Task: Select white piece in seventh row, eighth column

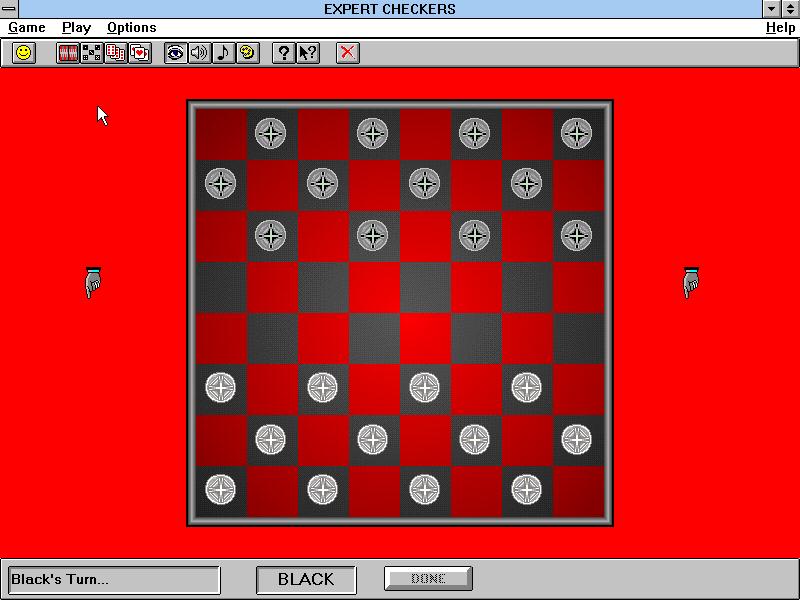Action: pyautogui.click(x=577, y=439)
